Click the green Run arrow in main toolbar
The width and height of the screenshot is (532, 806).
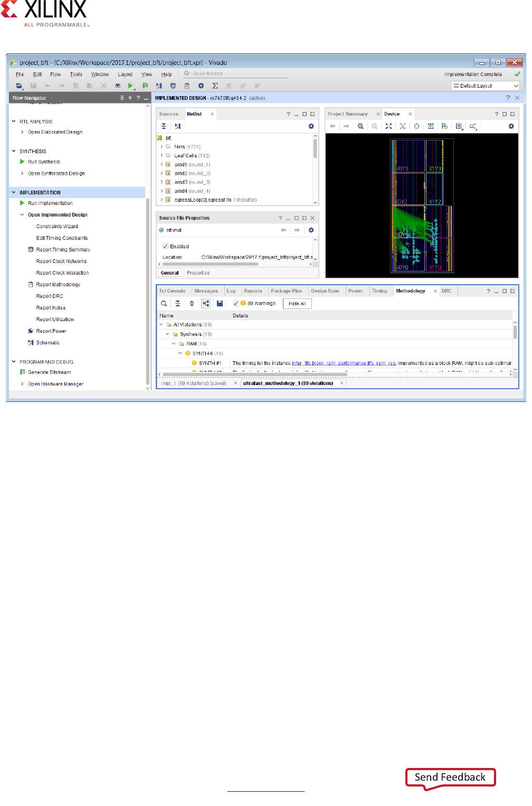[x=130, y=86]
